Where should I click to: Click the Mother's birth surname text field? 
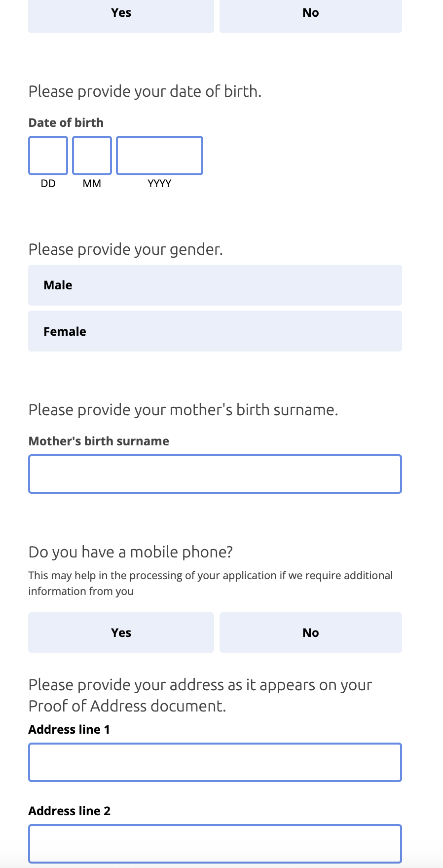pyautogui.click(x=215, y=474)
